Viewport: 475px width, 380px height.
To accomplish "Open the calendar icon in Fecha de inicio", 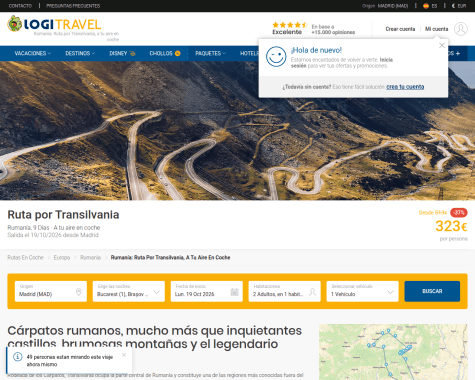I will pyautogui.click(x=234, y=292).
